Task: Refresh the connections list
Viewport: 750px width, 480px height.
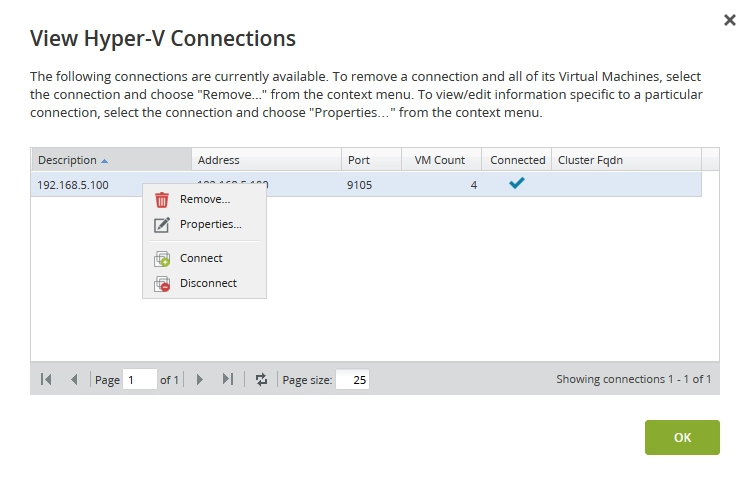Action: pyautogui.click(x=261, y=380)
